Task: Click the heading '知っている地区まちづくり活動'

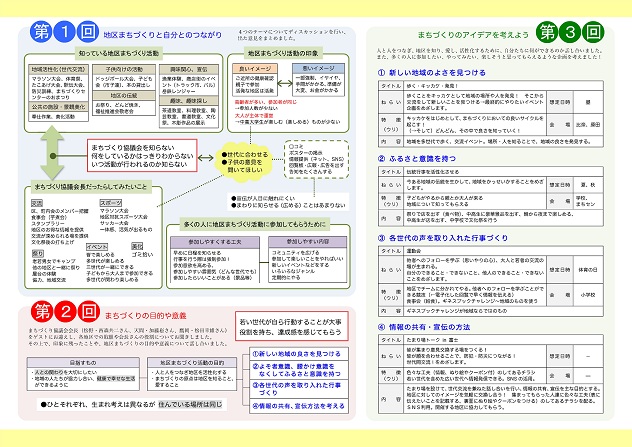Action: tap(118, 53)
